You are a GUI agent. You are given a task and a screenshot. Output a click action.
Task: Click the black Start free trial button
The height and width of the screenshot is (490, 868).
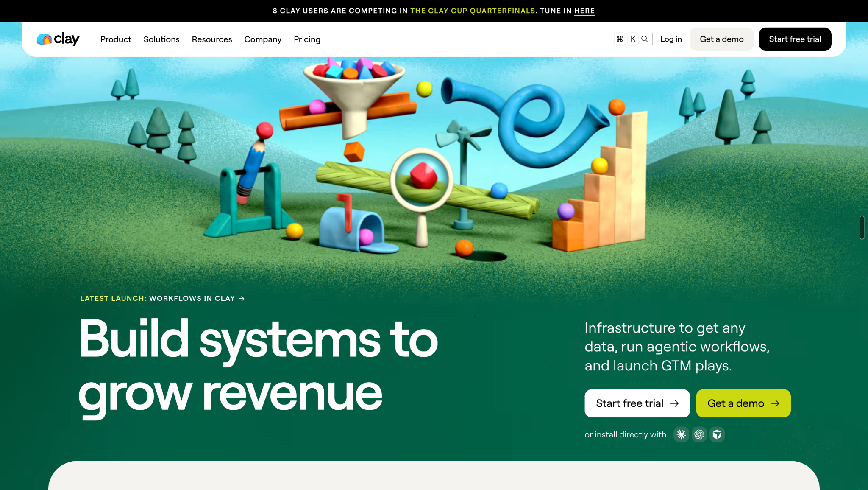click(795, 39)
